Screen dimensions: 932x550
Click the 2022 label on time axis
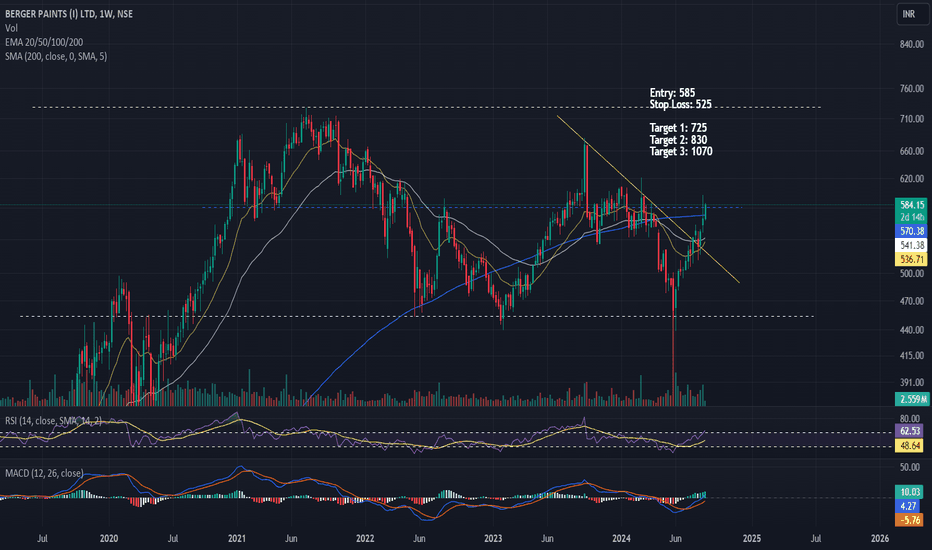[x=365, y=539]
